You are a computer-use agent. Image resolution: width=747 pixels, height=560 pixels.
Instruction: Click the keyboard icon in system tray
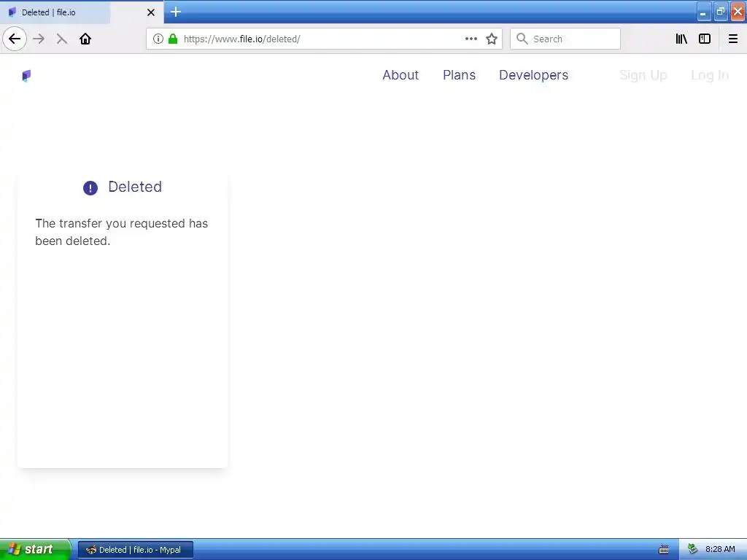[x=664, y=550]
